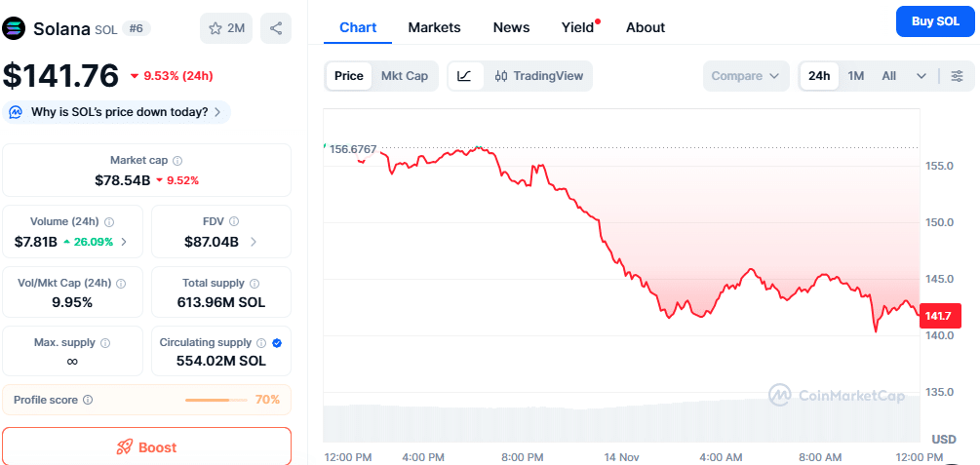
Task: Click the Market cap info icon
Action: pos(177,161)
